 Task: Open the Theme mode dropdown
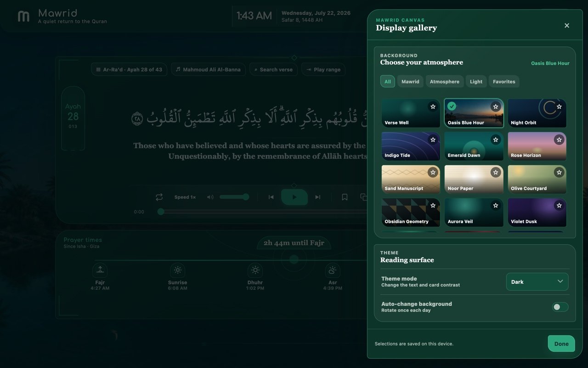pyautogui.click(x=537, y=282)
